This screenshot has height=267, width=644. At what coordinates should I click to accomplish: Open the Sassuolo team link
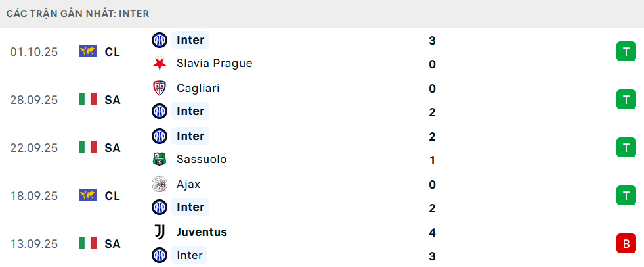click(202, 160)
